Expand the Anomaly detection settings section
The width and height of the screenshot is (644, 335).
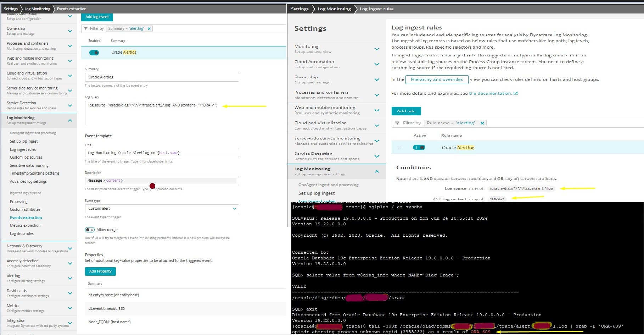pos(70,263)
